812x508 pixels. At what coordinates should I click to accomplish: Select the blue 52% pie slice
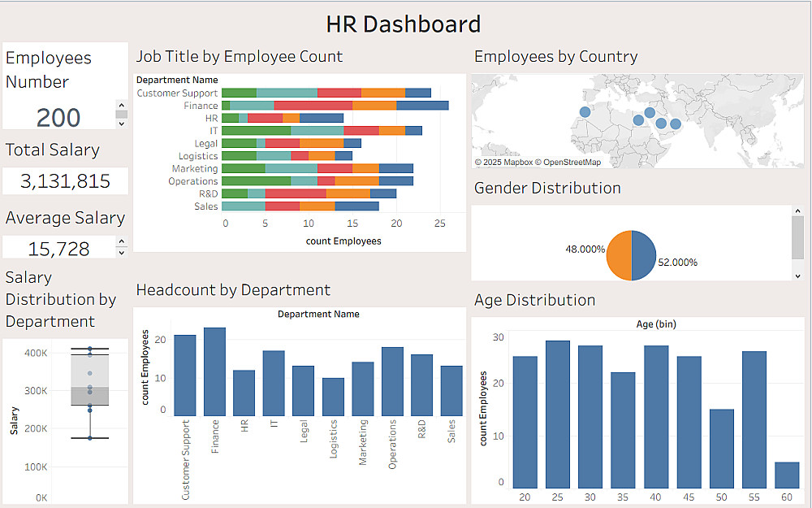coord(644,255)
